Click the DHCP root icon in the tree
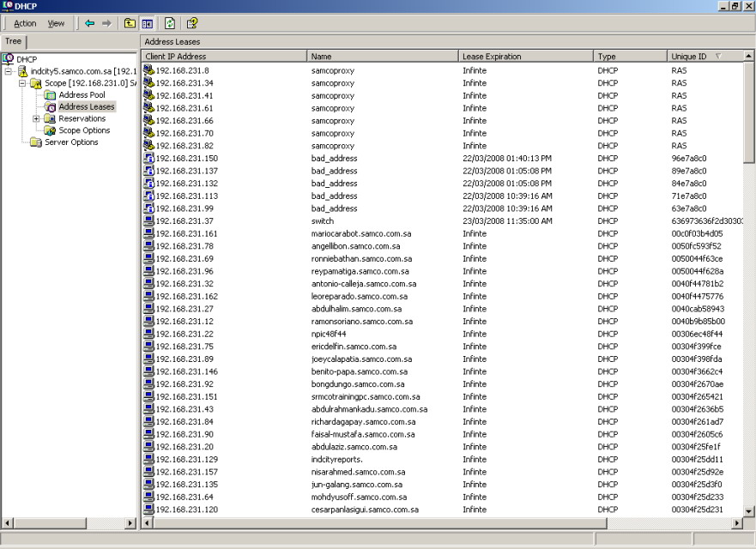The height and width of the screenshot is (549, 756). click(7, 58)
